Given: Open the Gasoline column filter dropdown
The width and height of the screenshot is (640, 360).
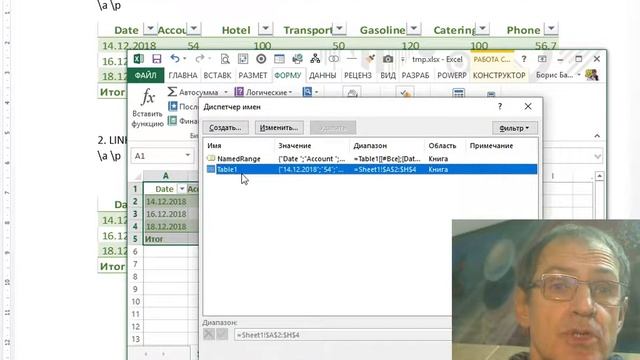Looking at the screenshot, I should point(414,29).
